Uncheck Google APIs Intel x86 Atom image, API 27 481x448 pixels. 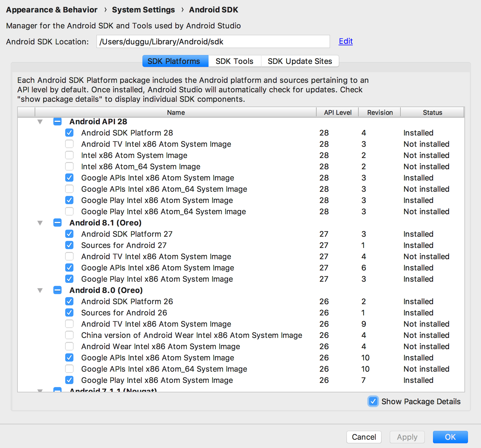click(x=69, y=268)
